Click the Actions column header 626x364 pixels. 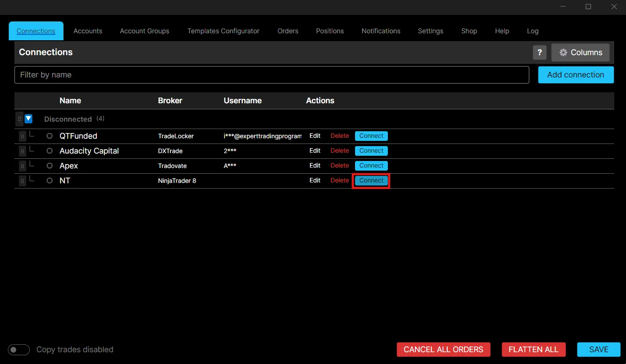[320, 101]
